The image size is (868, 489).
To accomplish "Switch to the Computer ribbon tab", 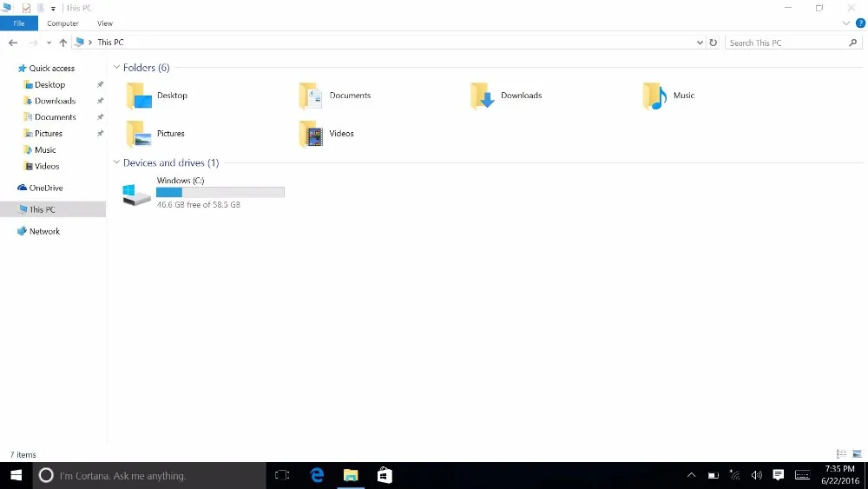I will (62, 23).
